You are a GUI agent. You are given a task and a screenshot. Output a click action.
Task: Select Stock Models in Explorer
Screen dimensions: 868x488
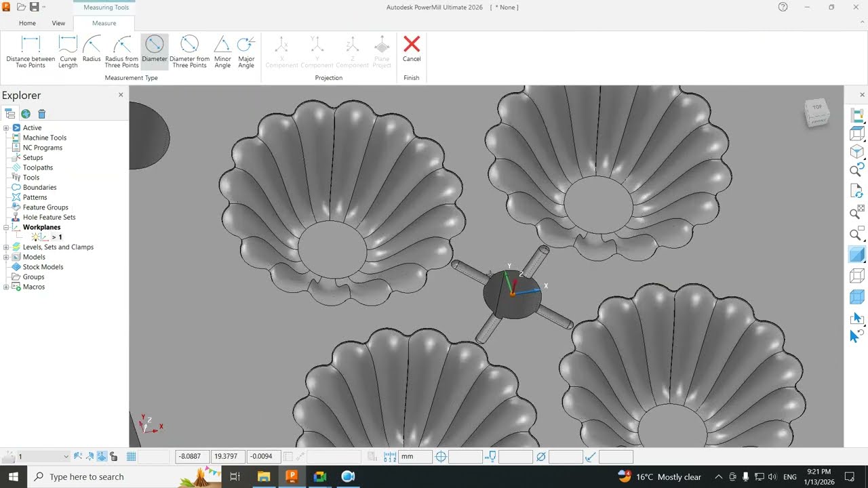click(x=43, y=267)
